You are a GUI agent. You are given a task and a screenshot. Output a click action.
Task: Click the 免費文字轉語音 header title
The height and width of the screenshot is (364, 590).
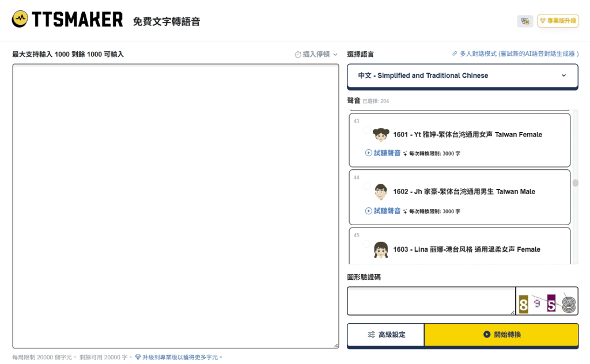[x=167, y=21]
